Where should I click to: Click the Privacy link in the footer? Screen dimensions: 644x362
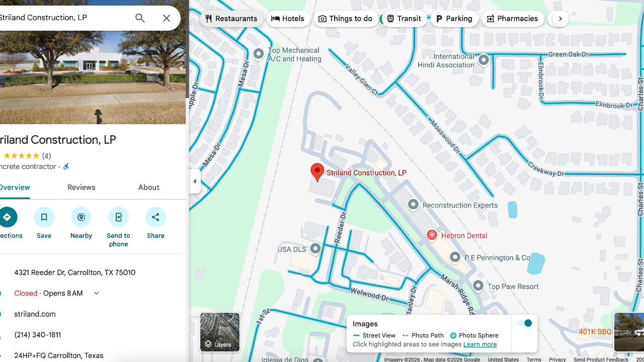click(x=557, y=359)
